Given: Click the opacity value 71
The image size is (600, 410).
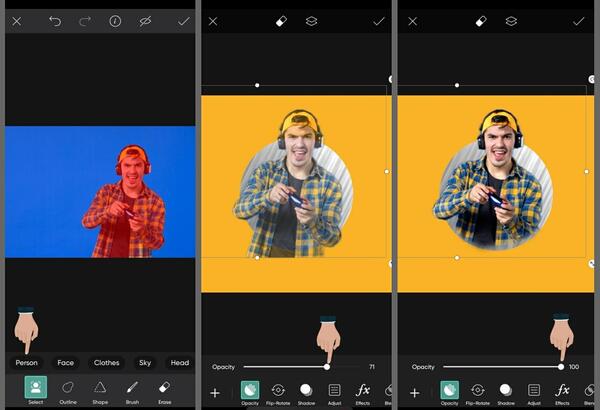Looking at the screenshot, I should (x=372, y=367).
